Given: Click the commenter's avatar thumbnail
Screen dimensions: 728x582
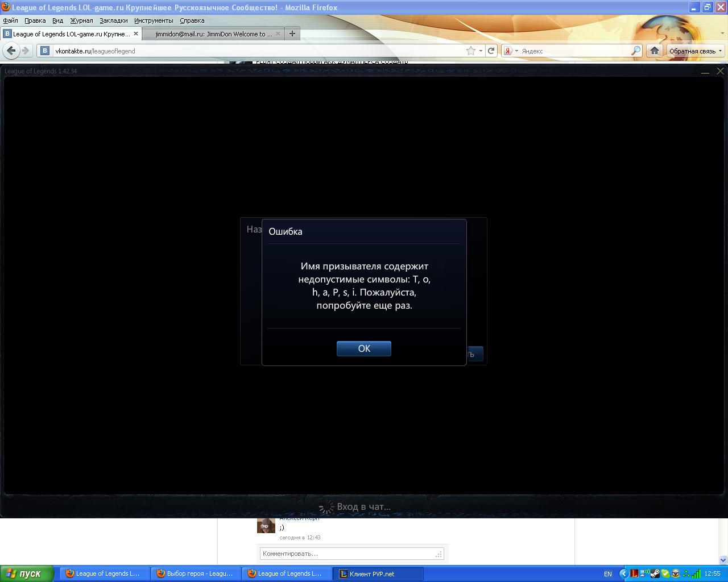Looking at the screenshot, I should point(266,525).
